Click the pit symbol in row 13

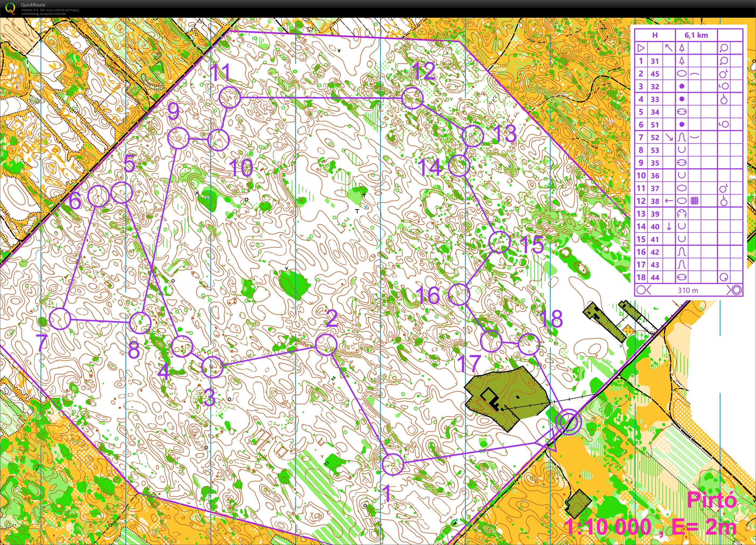click(682, 214)
